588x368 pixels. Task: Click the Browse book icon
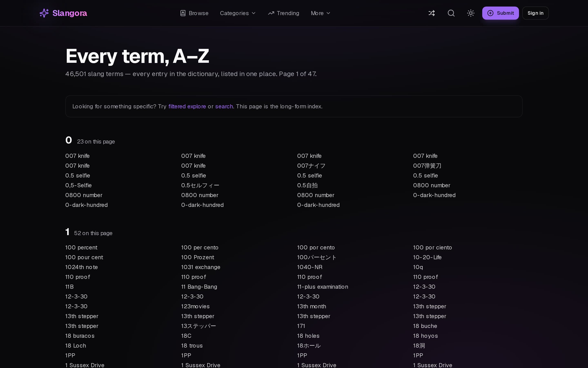click(183, 13)
